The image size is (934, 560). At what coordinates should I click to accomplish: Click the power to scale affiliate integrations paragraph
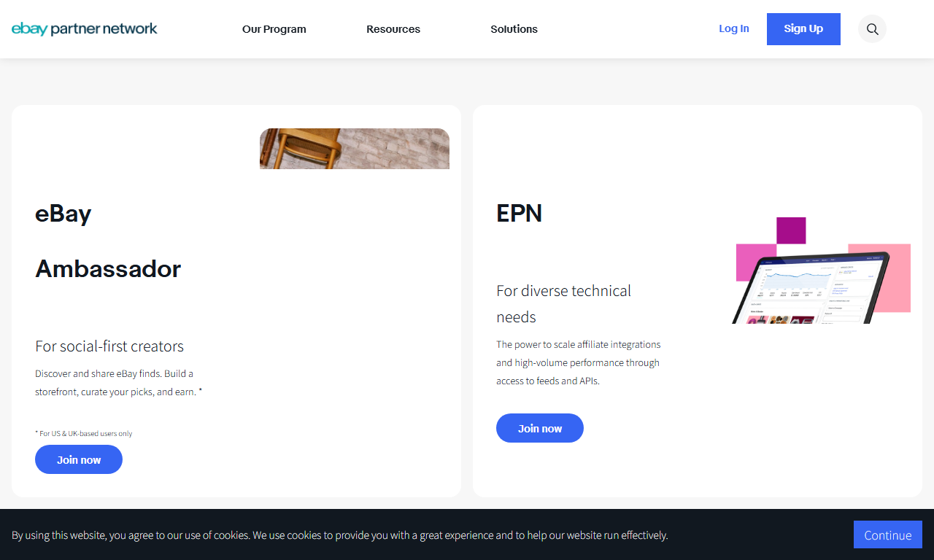579,362
